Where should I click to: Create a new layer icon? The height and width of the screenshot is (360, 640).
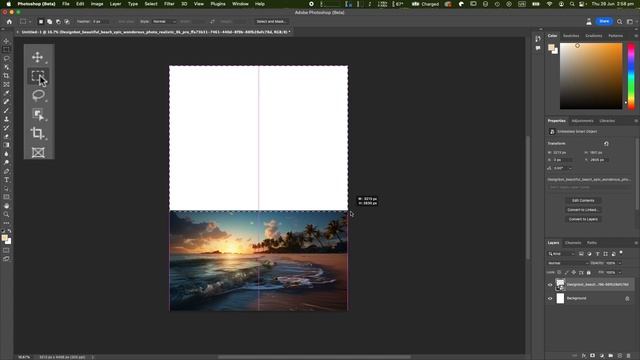click(x=620, y=356)
